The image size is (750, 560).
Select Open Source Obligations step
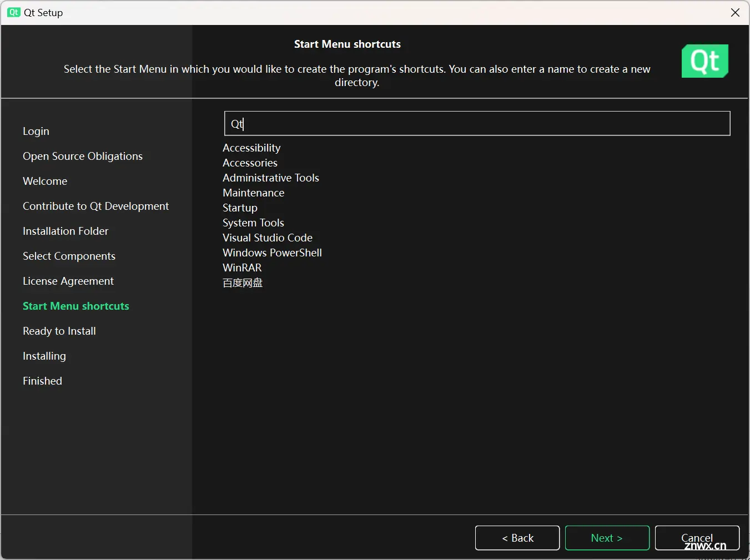[x=83, y=156]
